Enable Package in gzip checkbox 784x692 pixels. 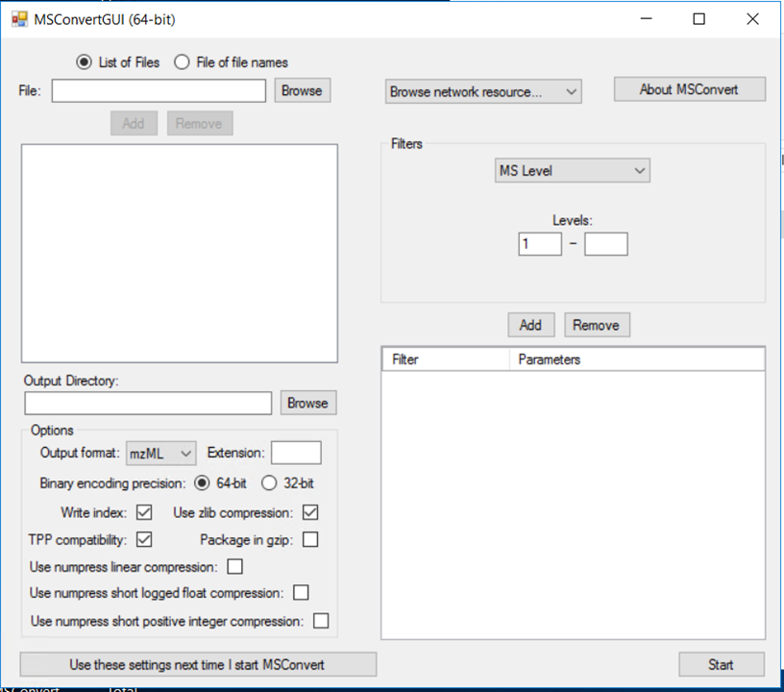tap(310, 539)
